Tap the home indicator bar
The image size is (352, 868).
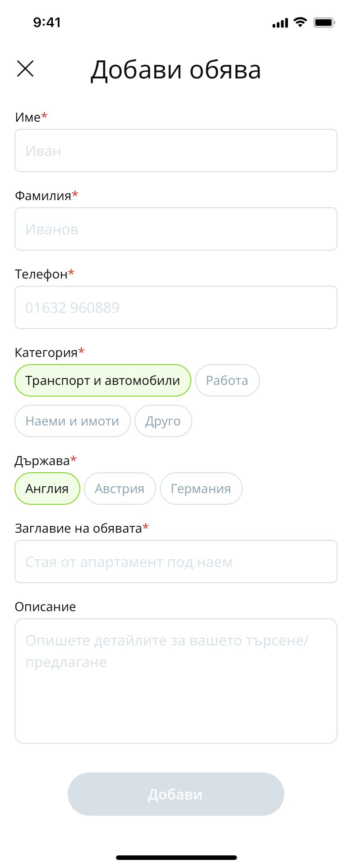176,857
